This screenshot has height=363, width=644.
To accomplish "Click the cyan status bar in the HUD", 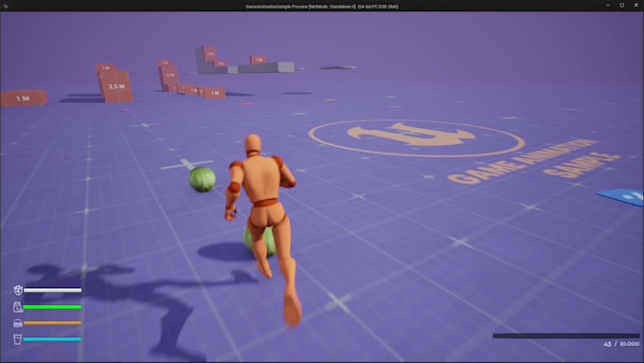I will coord(52,339).
